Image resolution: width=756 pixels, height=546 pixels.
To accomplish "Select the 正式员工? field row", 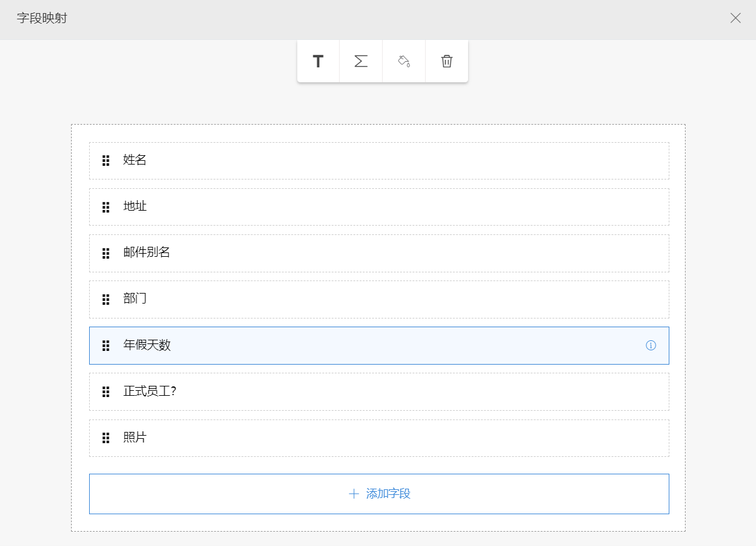I will pyautogui.click(x=379, y=391).
